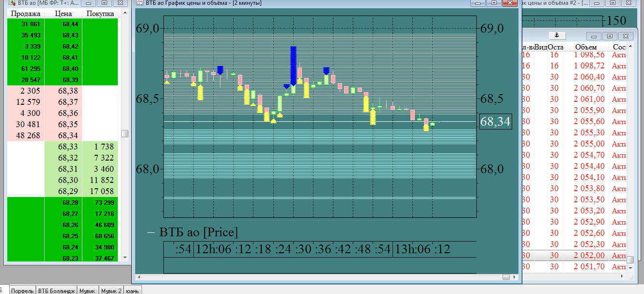The image size is (644, 294).
Task: Click the orders table scrollbar up arrow
Action: click(630, 47)
